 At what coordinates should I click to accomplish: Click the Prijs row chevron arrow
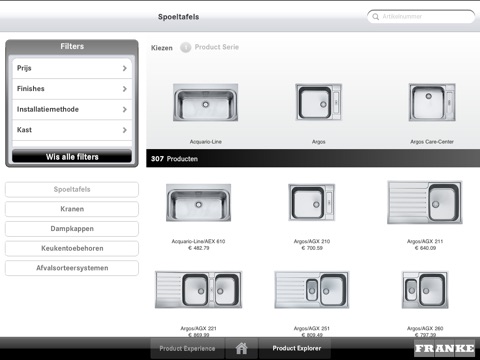click(x=125, y=68)
